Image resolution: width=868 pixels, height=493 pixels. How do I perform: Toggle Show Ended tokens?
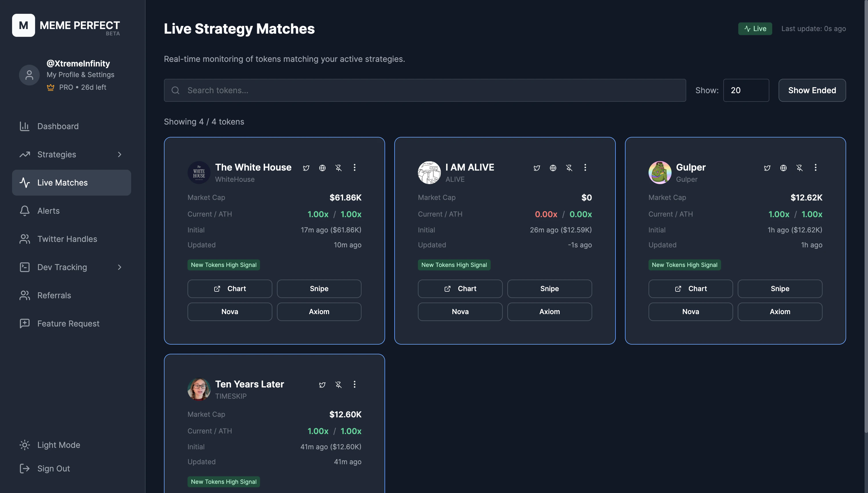(x=812, y=90)
